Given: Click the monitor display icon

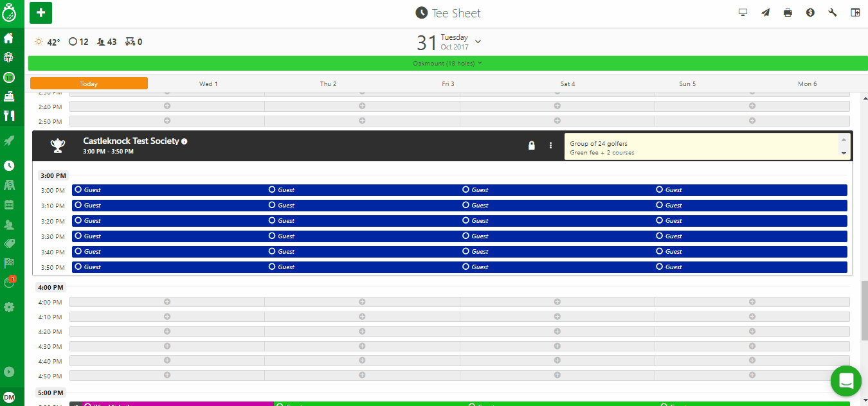Looking at the screenshot, I should [743, 13].
